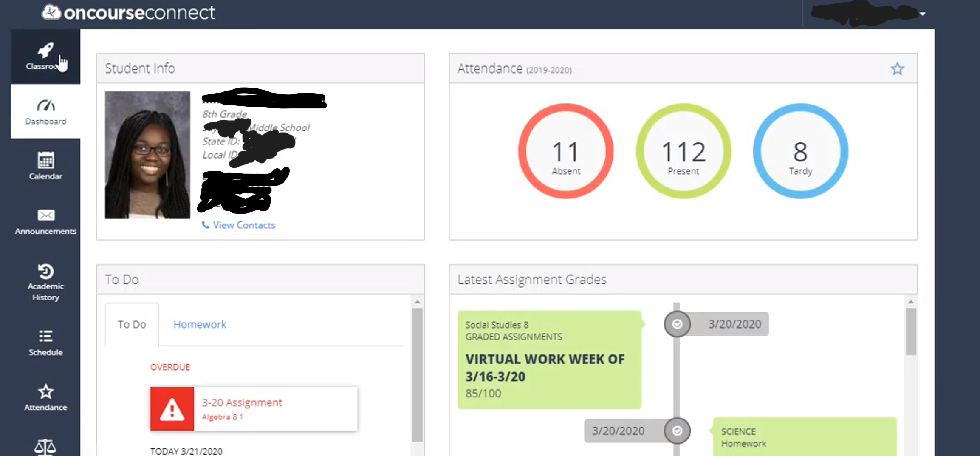Click the balance scale icon in sidebar
The height and width of the screenshot is (456, 980).
click(45, 446)
